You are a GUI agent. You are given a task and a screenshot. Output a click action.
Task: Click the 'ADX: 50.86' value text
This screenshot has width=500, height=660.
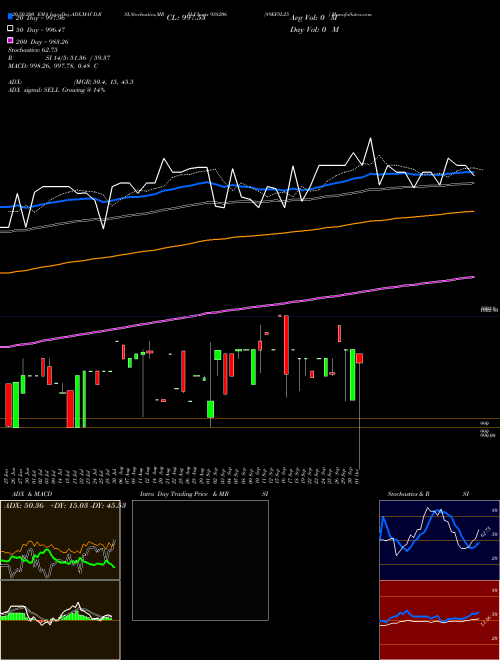click(24, 506)
